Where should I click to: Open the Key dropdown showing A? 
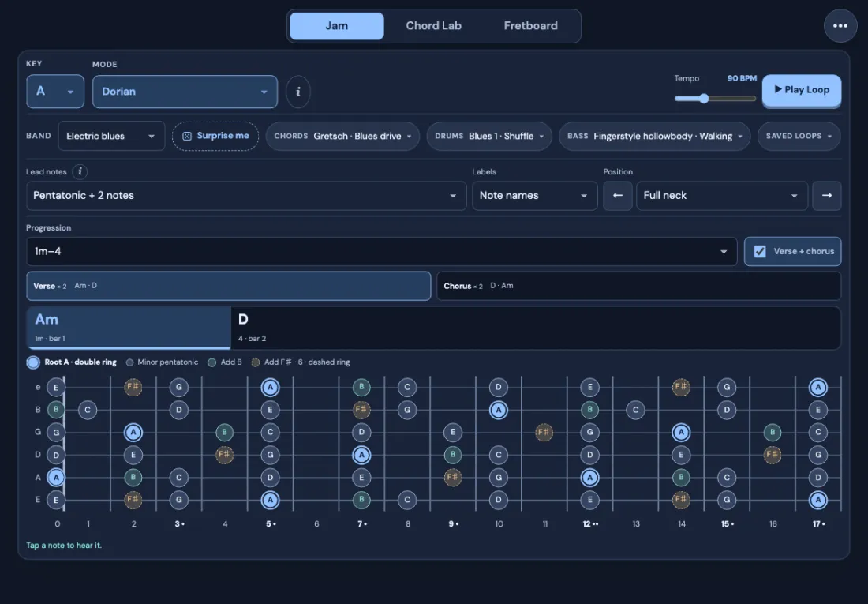point(55,92)
